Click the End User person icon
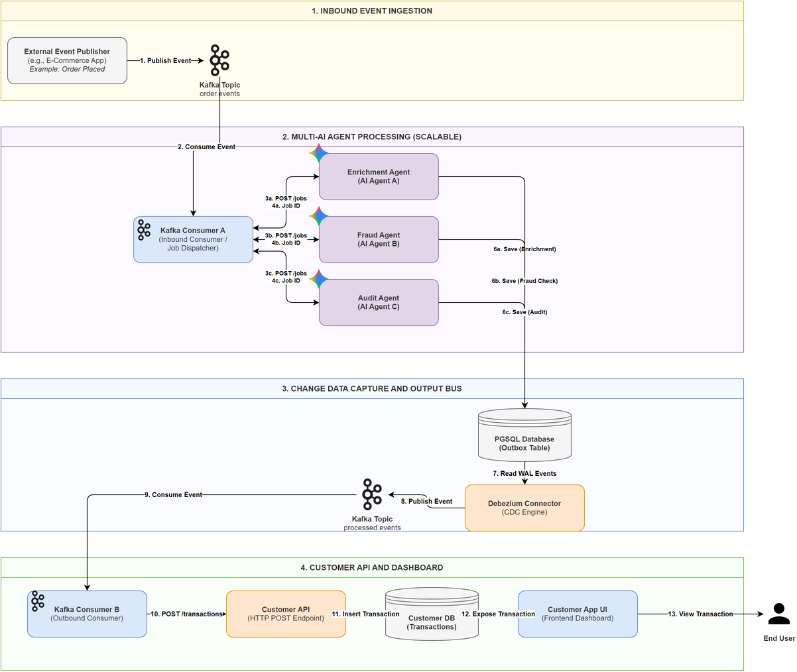The image size is (797, 672). click(779, 614)
